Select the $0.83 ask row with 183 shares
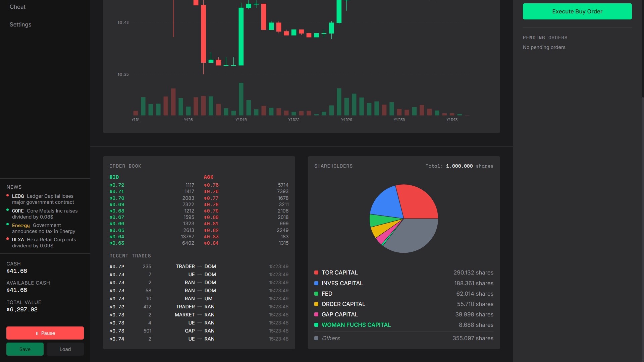The height and width of the screenshot is (362, 644). pyautogui.click(x=246, y=237)
